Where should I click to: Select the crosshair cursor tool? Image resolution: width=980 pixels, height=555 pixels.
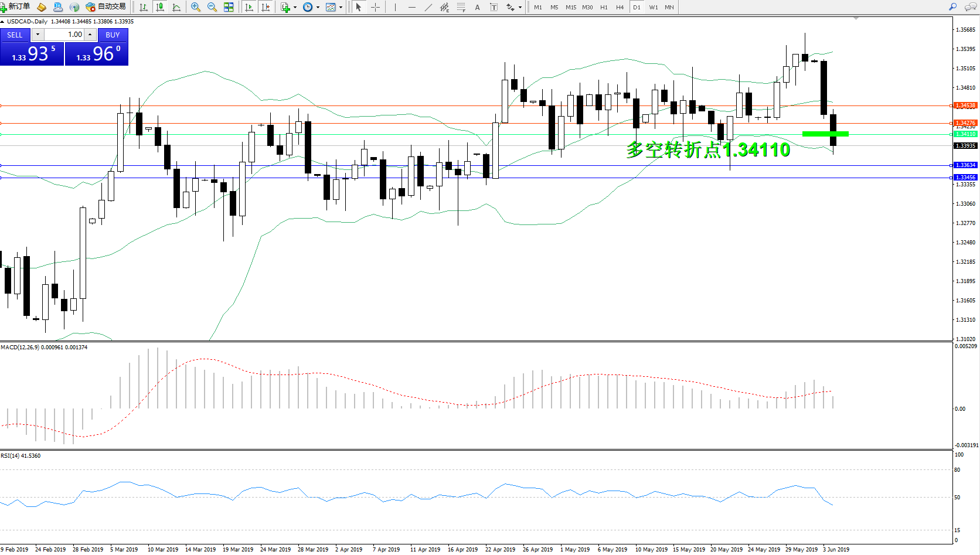tap(376, 7)
